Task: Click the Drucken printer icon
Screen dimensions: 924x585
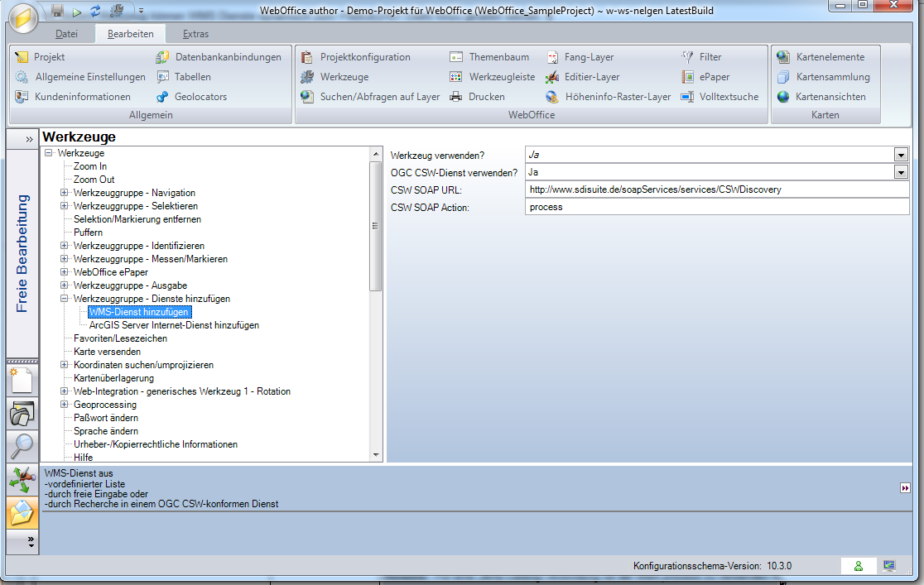Action: 456,97
